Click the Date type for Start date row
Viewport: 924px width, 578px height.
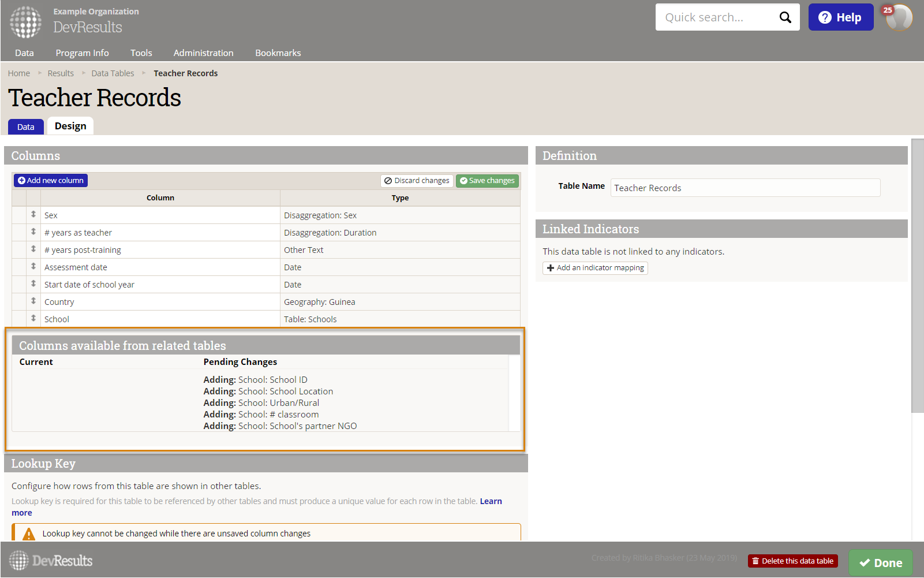coord(400,285)
